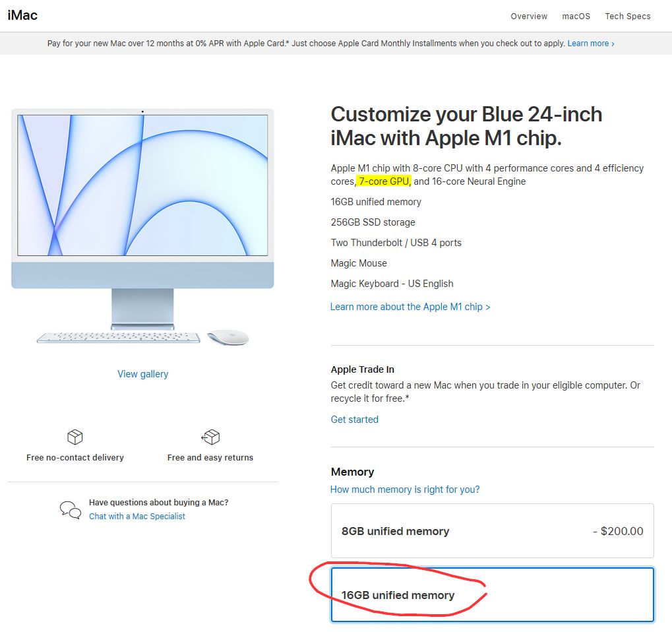Viewport: 672px width, 632px height.
Task: Click the iMac heading in the top bar
Action: coord(22,15)
